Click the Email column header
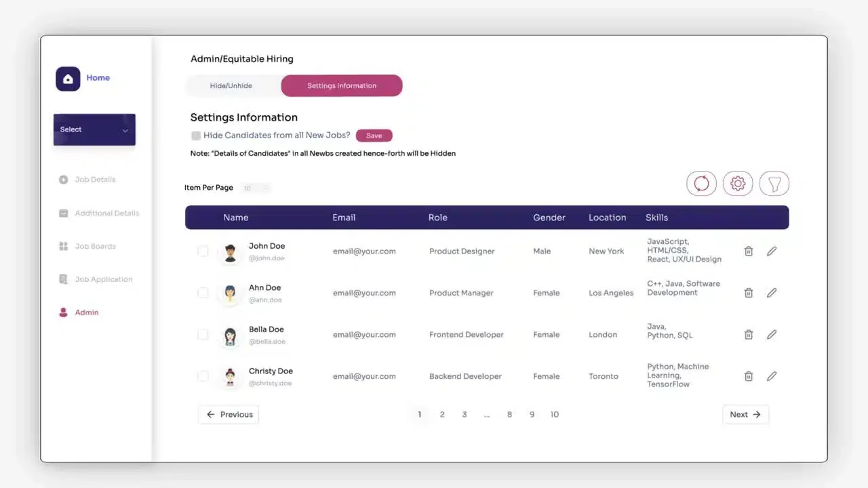The height and width of the screenshot is (488, 868). [x=344, y=218]
